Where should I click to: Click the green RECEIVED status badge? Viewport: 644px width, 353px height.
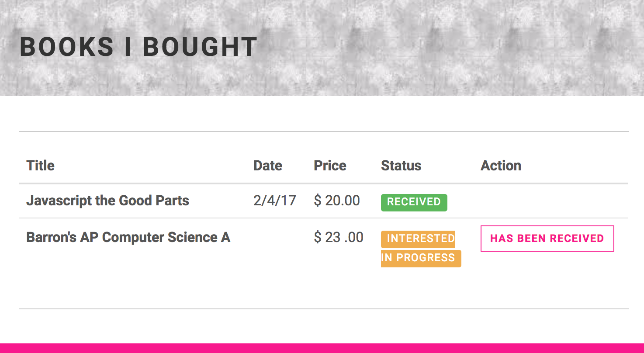[x=414, y=202]
